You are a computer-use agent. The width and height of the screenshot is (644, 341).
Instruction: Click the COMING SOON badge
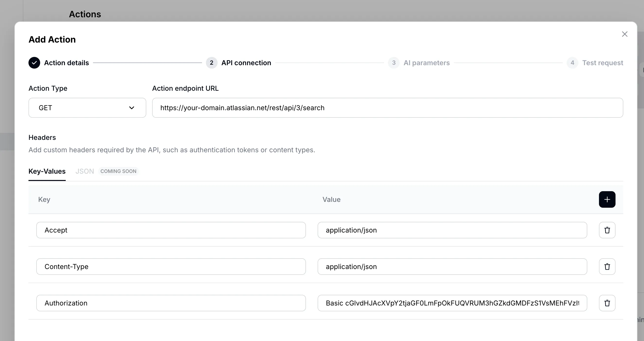[x=118, y=171]
